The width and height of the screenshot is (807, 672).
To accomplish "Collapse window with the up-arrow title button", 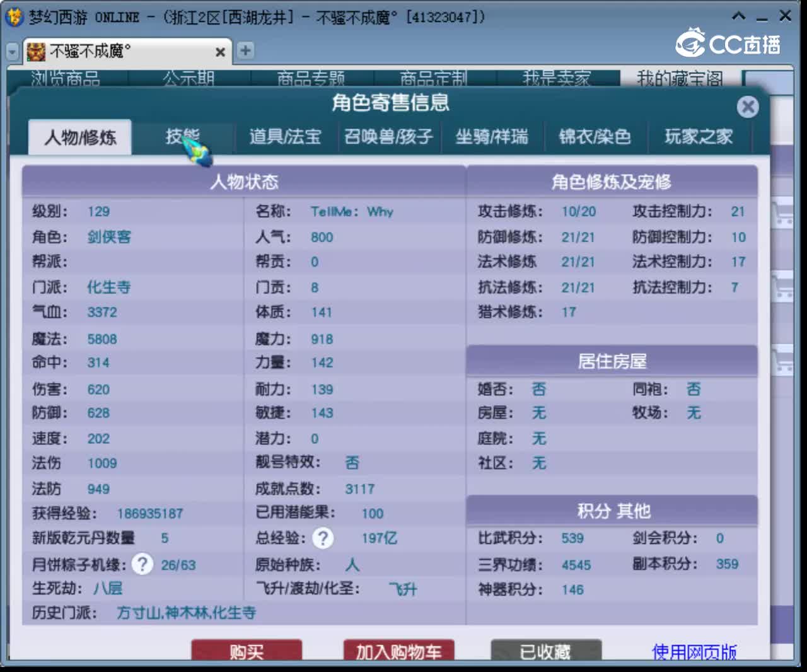I will [x=739, y=16].
